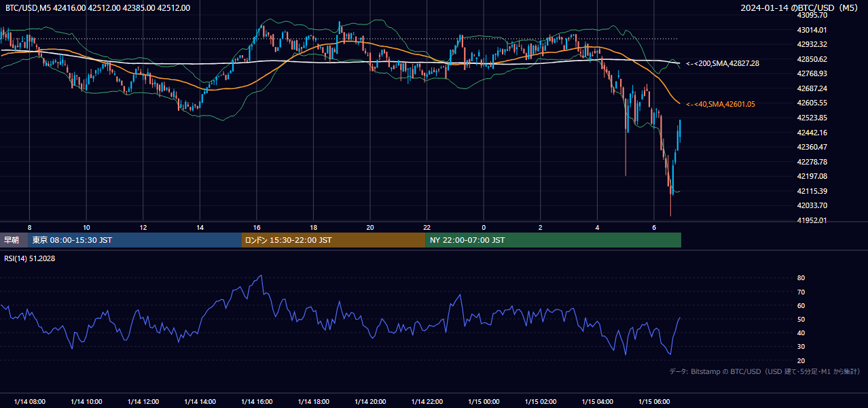
Task: Select the ロンドン 15:30-22:00 JST session bar
Action: 333,240
